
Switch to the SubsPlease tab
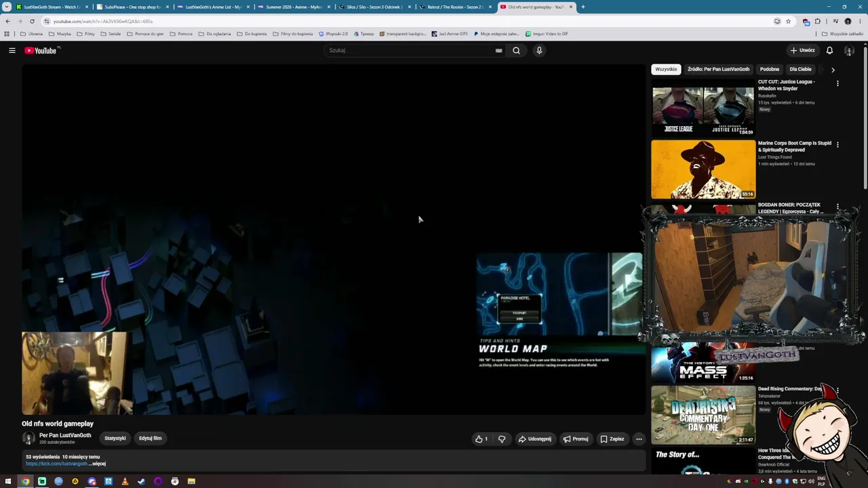[x=133, y=7]
